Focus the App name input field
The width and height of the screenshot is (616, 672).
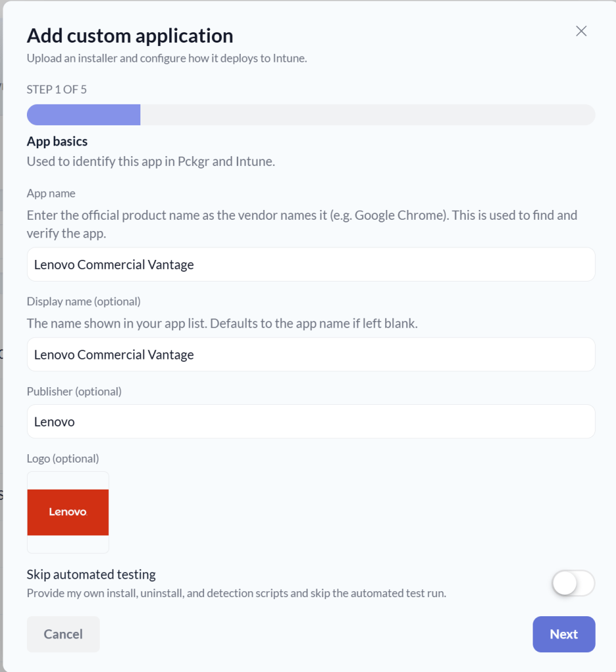coord(311,264)
